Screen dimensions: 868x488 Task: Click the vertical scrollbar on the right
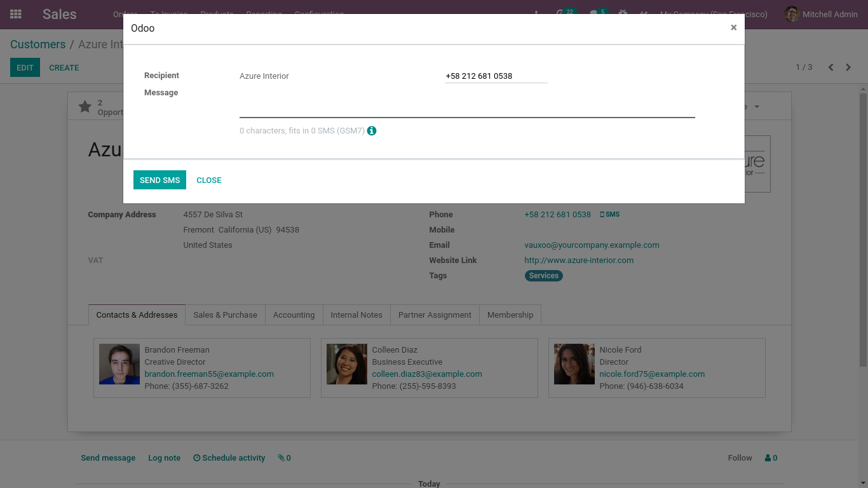click(863, 229)
